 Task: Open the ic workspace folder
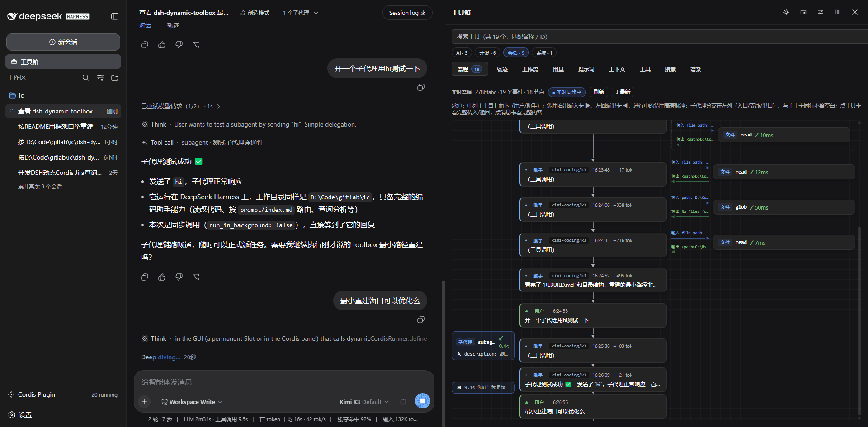pos(63,95)
